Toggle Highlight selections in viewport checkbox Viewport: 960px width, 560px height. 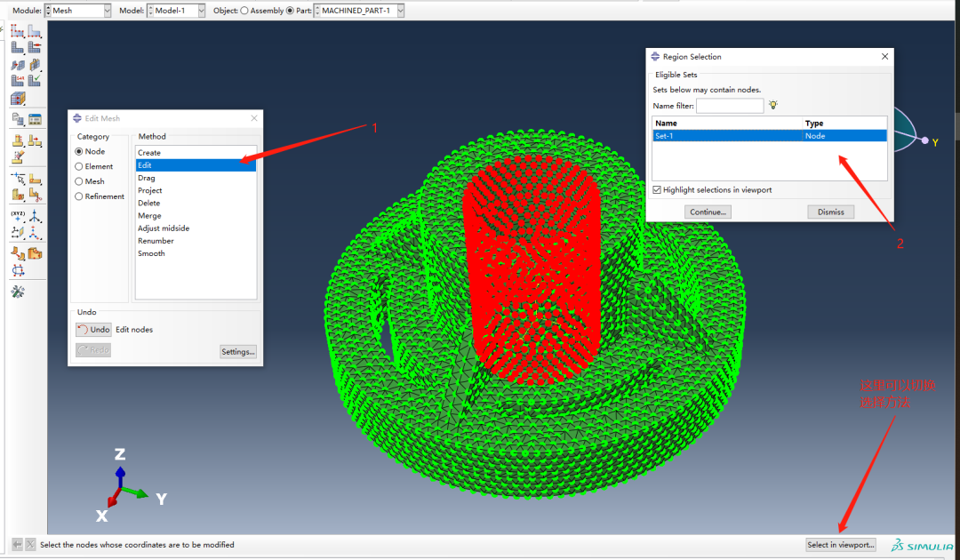pyautogui.click(x=657, y=189)
